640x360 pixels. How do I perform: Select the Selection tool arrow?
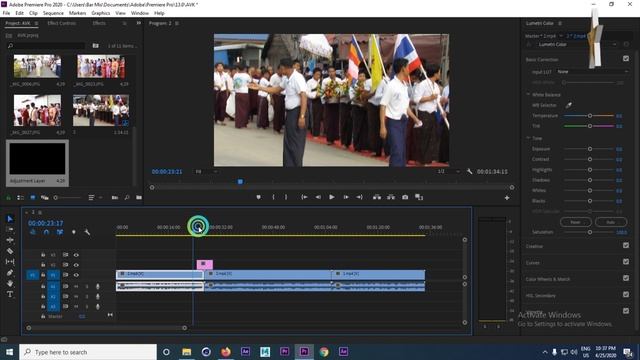[x=10, y=219]
